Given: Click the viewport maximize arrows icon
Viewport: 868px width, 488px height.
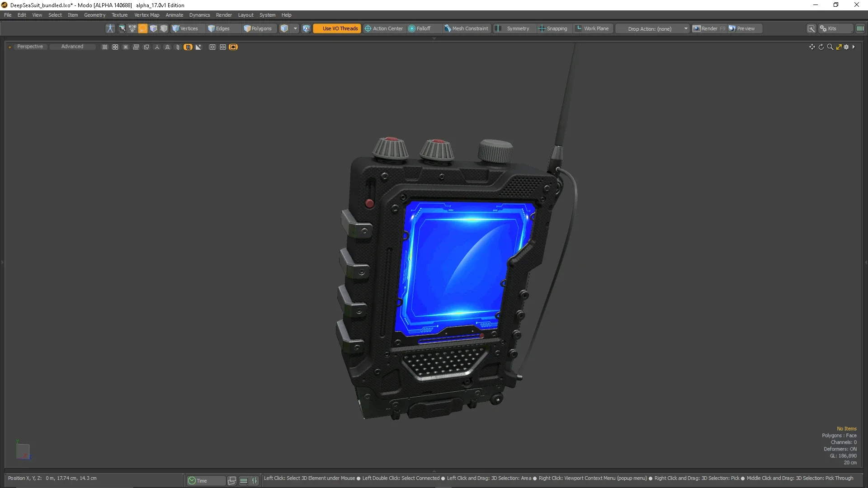Looking at the screenshot, I should point(839,47).
